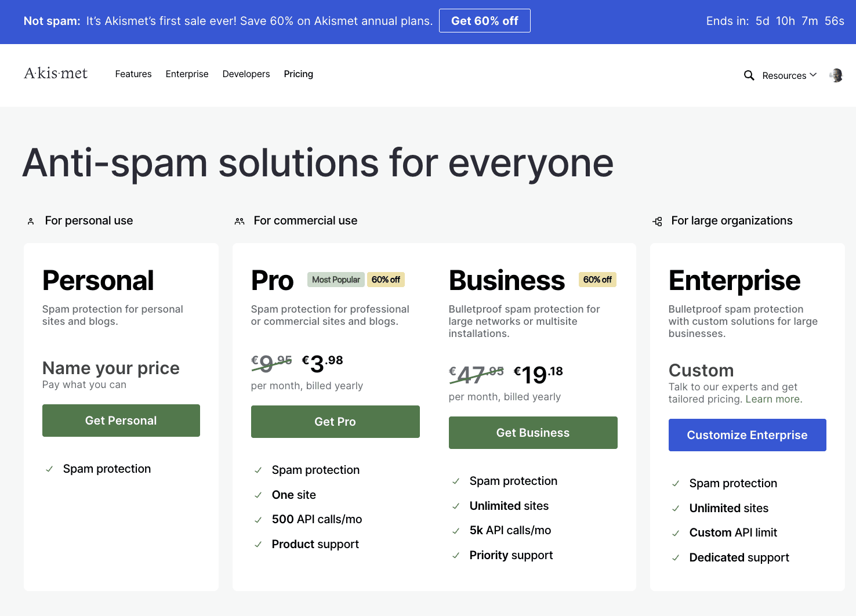This screenshot has width=856, height=616.
Task: Click the Akismet logo
Action: tap(56, 73)
